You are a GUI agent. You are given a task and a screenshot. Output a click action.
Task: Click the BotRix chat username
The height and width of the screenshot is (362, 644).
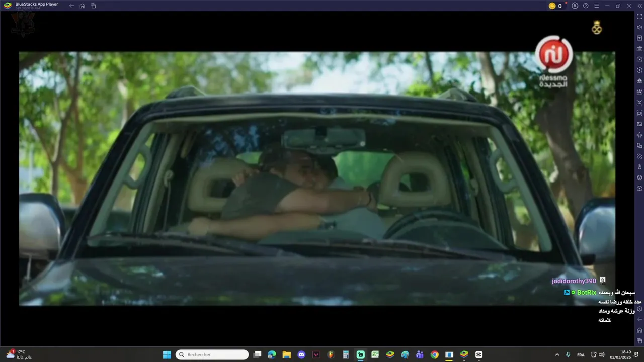click(x=587, y=292)
